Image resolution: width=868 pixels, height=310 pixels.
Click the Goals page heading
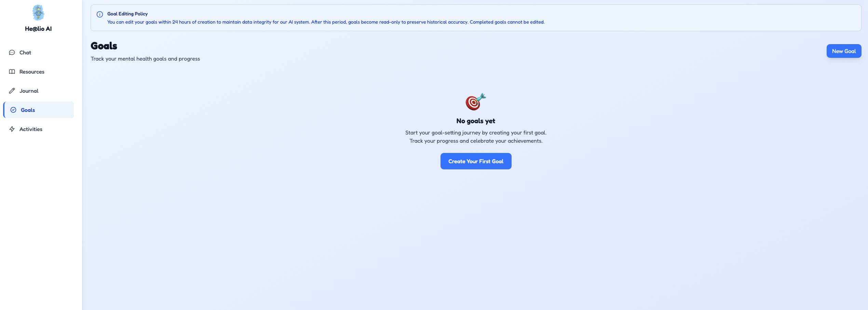pos(104,46)
